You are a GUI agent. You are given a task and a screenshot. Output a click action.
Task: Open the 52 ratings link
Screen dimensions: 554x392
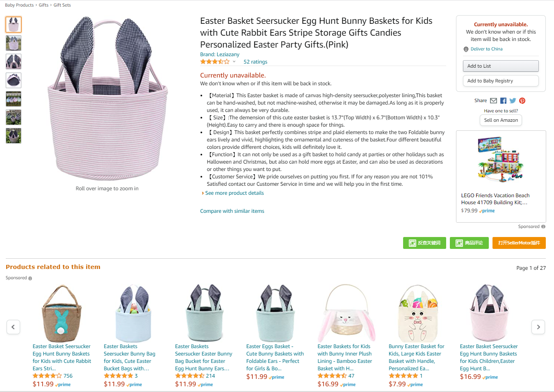click(255, 62)
